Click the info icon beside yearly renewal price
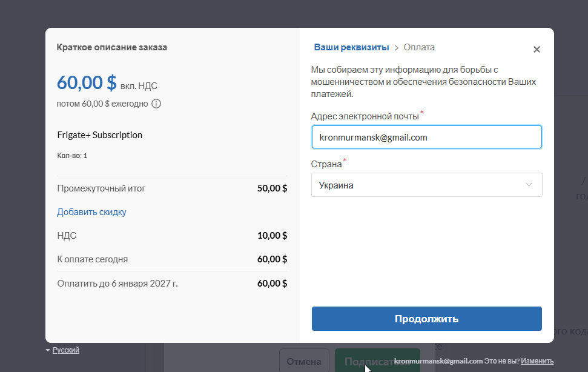This screenshot has width=588, height=372. 156,104
